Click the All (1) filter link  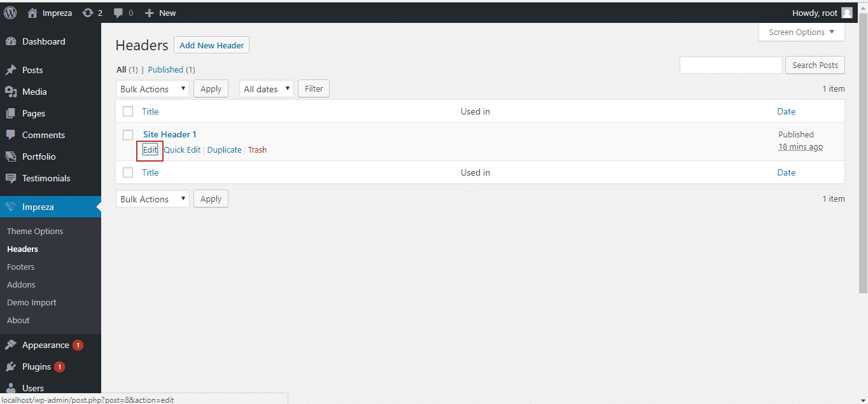tap(127, 69)
